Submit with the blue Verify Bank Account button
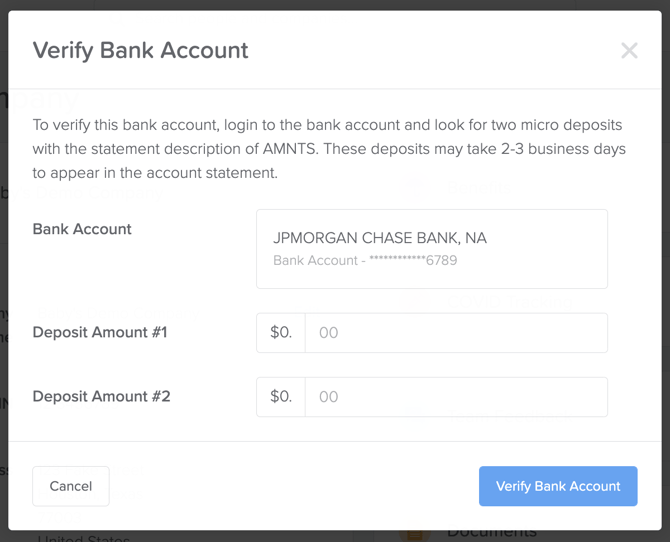The image size is (670, 542). point(558,486)
